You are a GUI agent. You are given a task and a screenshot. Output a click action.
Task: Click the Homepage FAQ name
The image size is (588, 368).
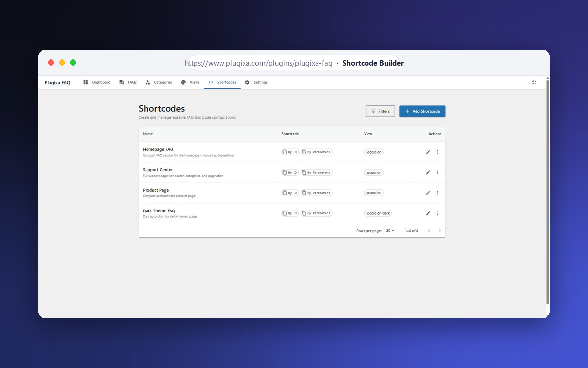pyautogui.click(x=158, y=149)
